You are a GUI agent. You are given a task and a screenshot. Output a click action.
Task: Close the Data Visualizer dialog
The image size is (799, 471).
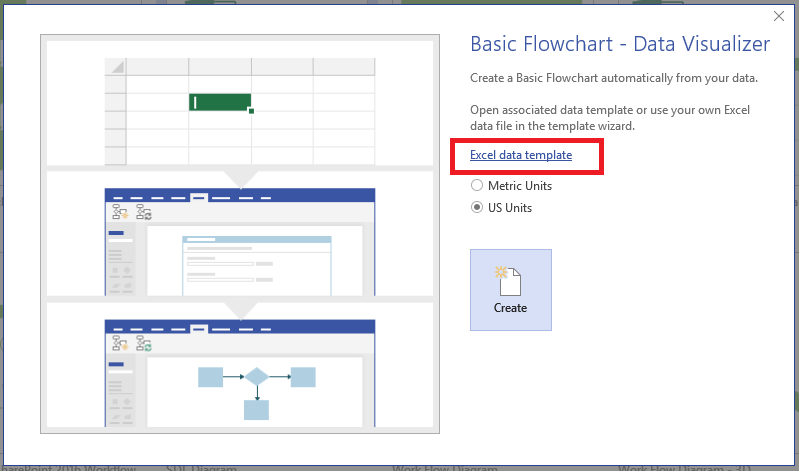[779, 16]
